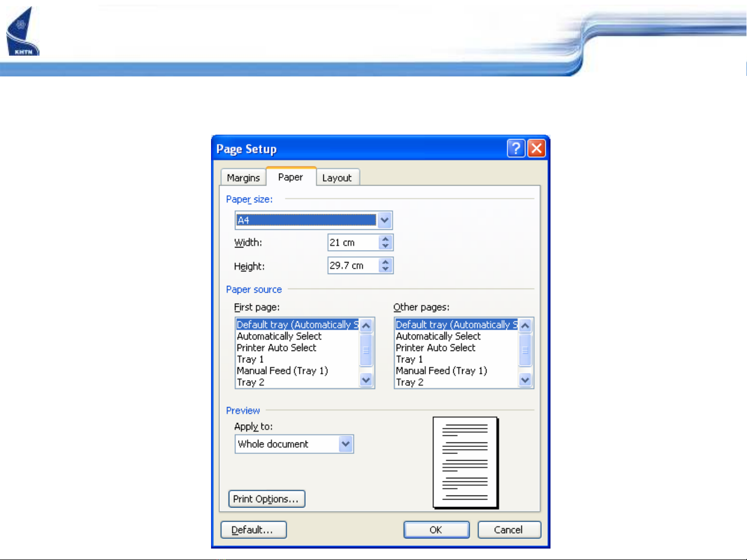The image size is (747, 560).
Task: Increase the Height value with up arrow
Action: point(385,262)
